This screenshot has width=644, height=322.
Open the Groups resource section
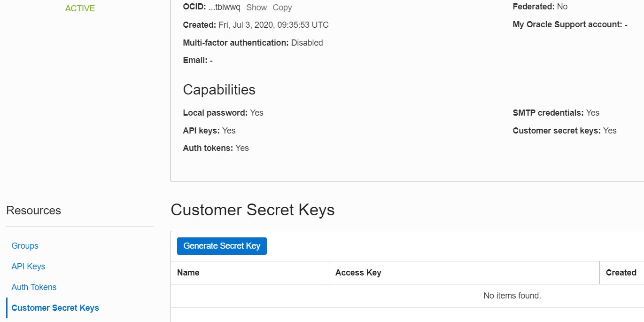(x=25, y=246)
